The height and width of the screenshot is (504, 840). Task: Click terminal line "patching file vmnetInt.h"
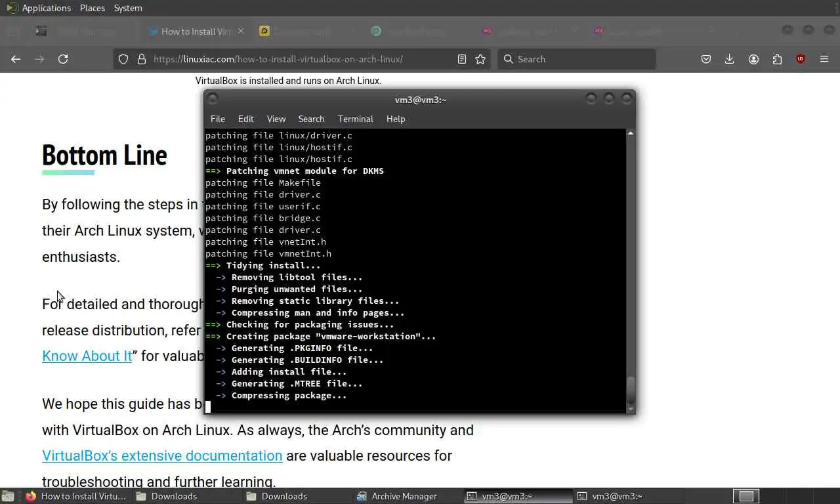pos(268,253)
